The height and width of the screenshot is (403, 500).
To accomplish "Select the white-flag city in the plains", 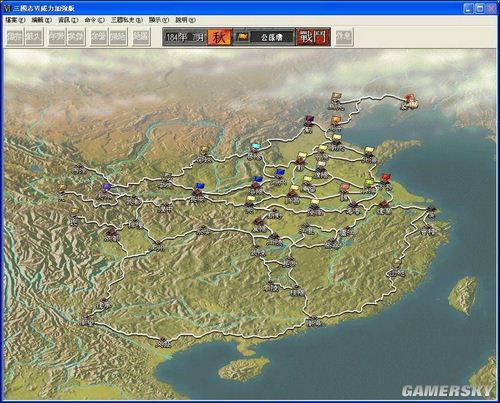I will [x=321, y=170].
